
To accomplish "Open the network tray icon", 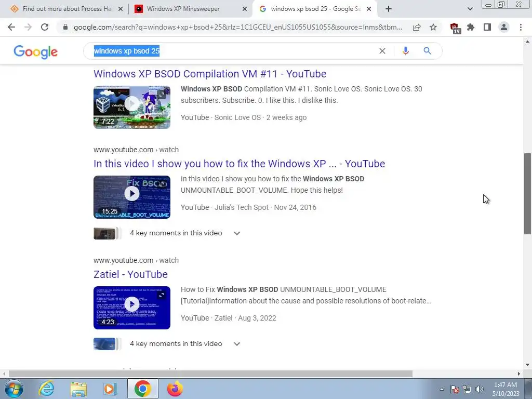I will click(467, 389).
